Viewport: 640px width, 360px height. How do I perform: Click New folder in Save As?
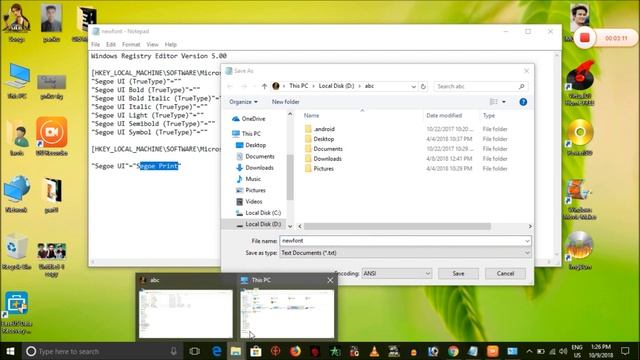(x=286, y=102)
